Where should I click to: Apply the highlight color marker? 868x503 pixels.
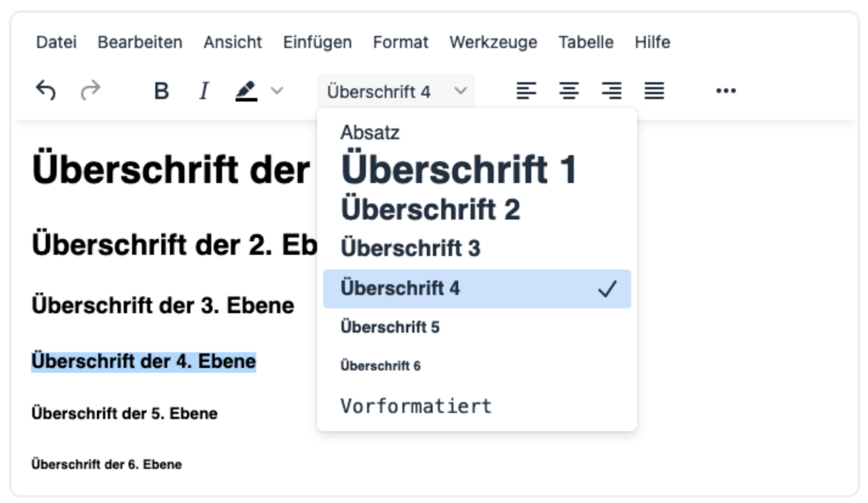(247, 91)
